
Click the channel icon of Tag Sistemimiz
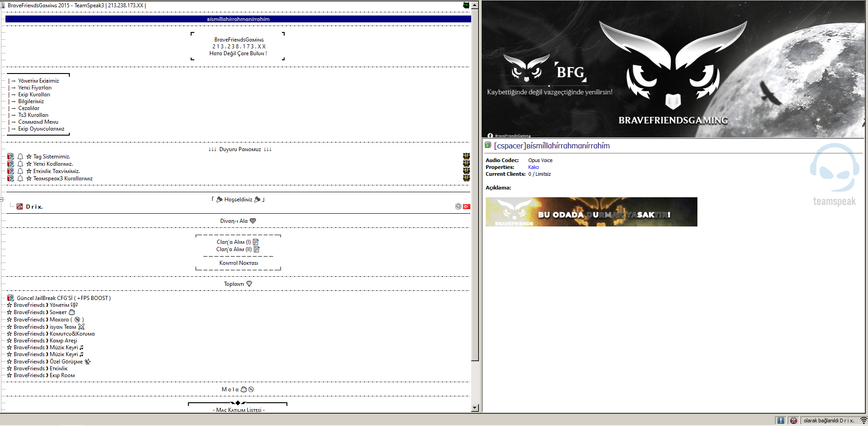pyautogui.click(x=10, y=157)
